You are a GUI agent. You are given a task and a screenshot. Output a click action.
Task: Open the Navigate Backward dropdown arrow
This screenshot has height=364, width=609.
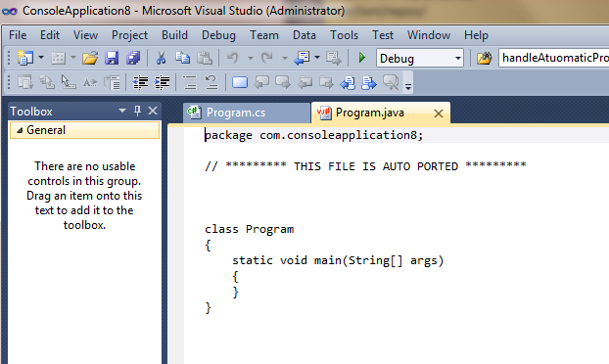coord(317,58)
